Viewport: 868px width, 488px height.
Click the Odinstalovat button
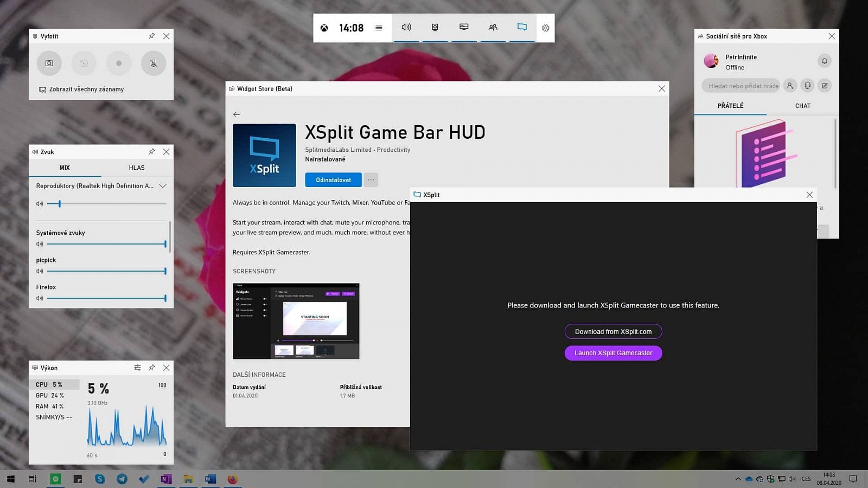pyautogui.click(x=333, y=180)
